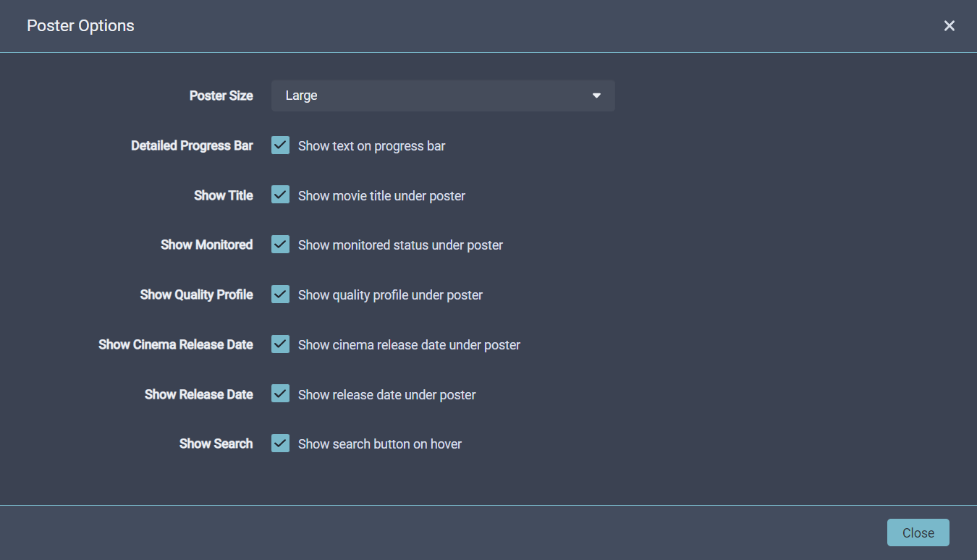Click the 'Show quality profile under poster' text
Viewport: 977px width, 560px height.
tap(390, 295)
